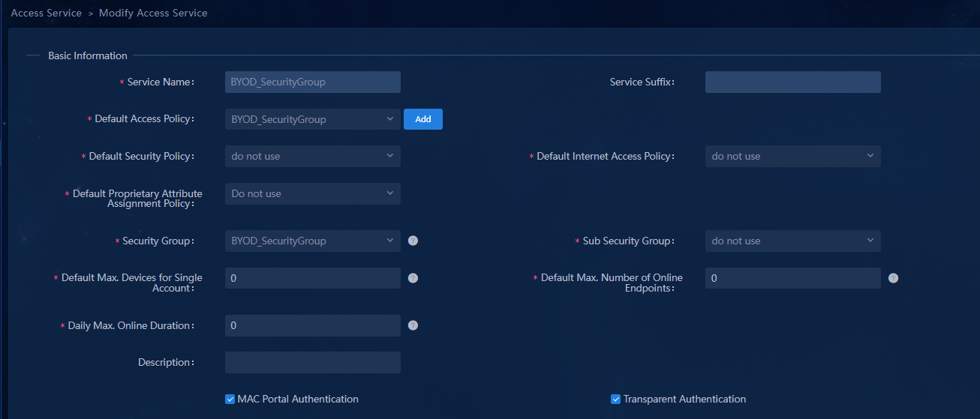
Task: Click Access Service breadcrumb link
Action: pos(47,13)
